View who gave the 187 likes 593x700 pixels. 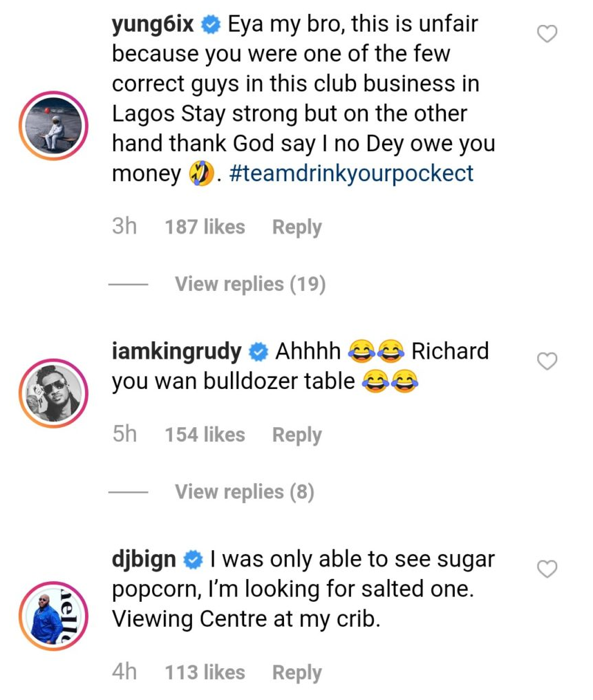[x=205, y=227]
